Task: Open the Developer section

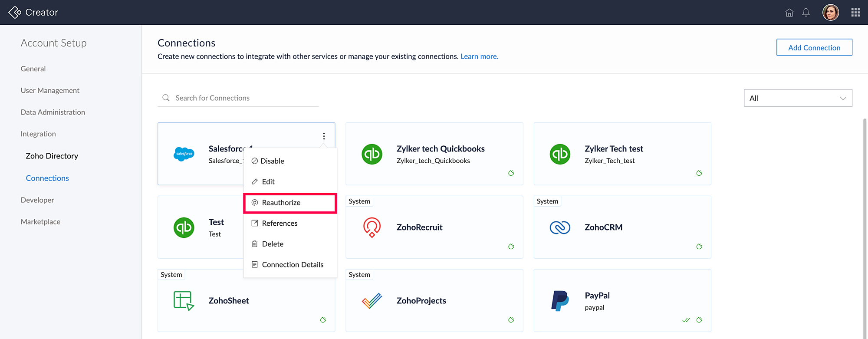Action: pyautogui.click(x=37, y=200)
